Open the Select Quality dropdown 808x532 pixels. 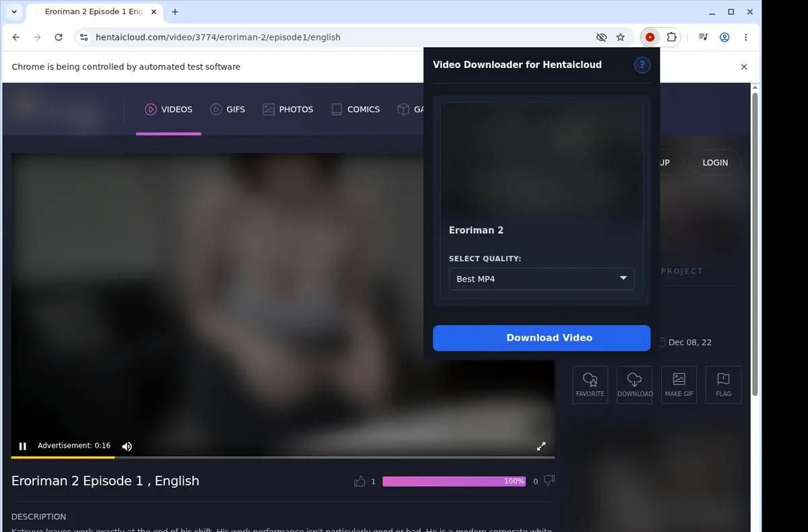tap(541, 279)
